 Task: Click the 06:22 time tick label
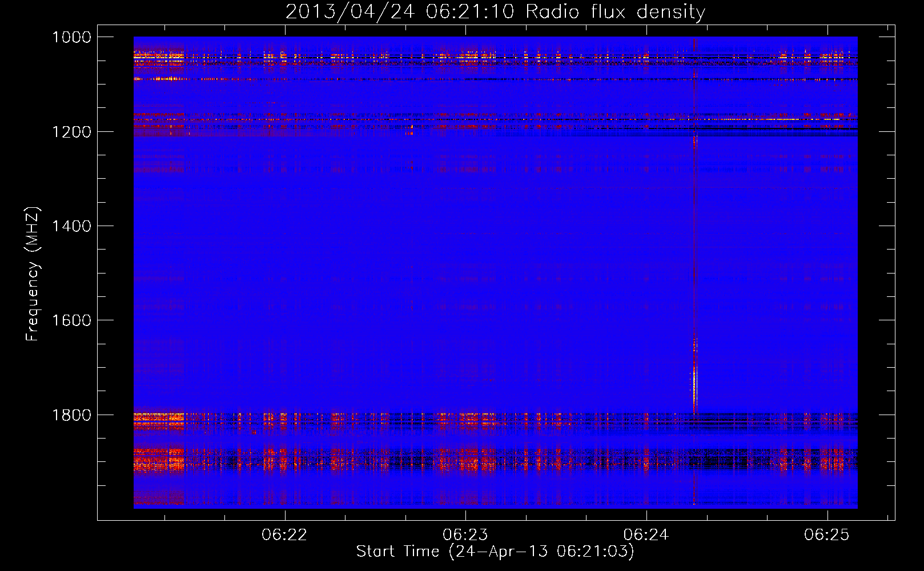click(284, 534)
